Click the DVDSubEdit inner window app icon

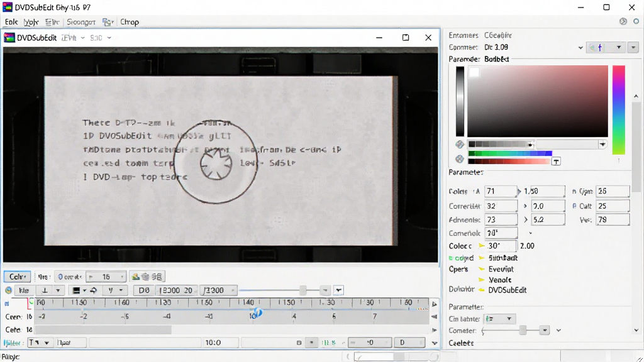(x=9, y=38)
